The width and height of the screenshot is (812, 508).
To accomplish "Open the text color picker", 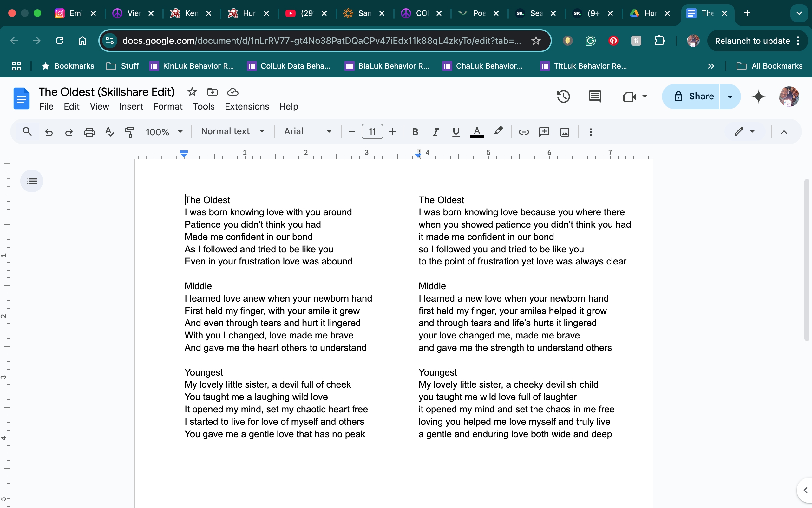I will coord(477,132).
